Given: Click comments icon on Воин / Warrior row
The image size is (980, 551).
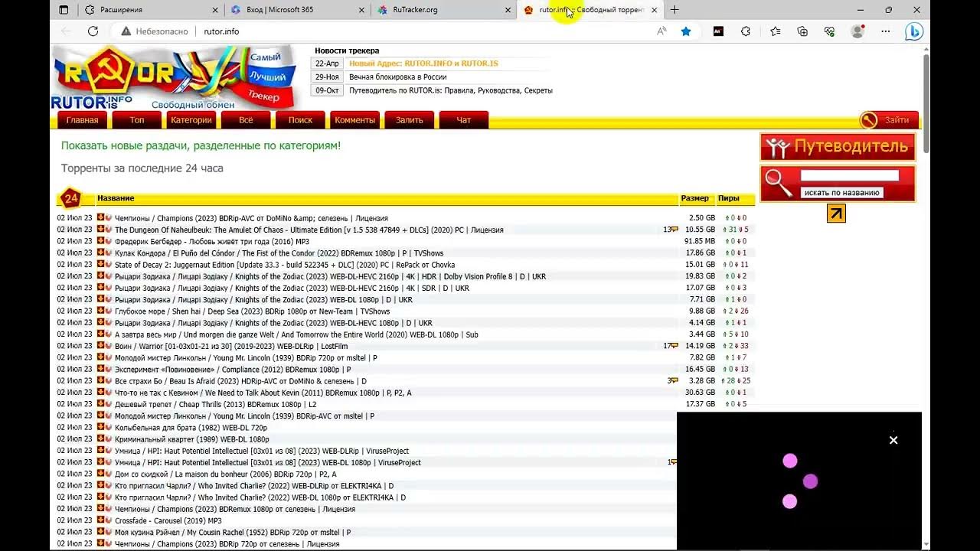Looking at the screenshot, I should (675, 346).
